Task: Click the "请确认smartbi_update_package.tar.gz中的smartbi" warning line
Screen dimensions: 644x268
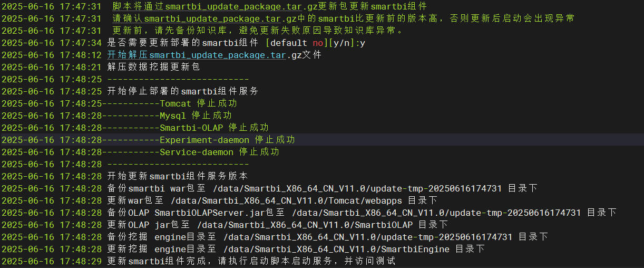Action: click(344, 18)
